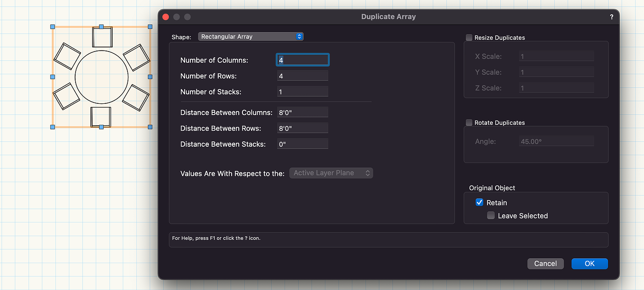Enable the Rotate Duplicates checkbox
The width and height of the screenshot is (644, 290).
[x=469, y=123]
